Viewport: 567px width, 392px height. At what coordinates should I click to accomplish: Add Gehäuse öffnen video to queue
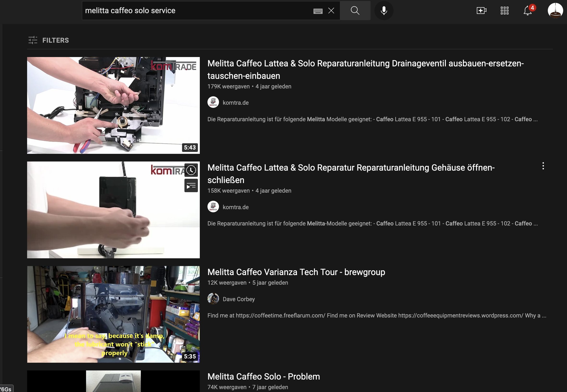191,186
